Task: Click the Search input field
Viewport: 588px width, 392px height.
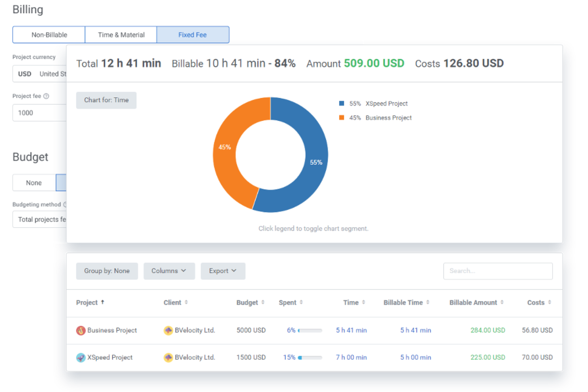Action: (x=498, y=271)
